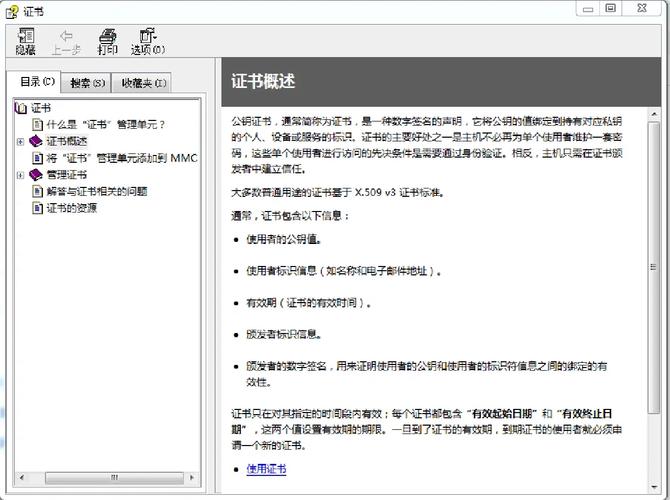Minimize the 证书 help window
Image resolution: width=670 pixels, height=500 pixels.
pos(589,9)
